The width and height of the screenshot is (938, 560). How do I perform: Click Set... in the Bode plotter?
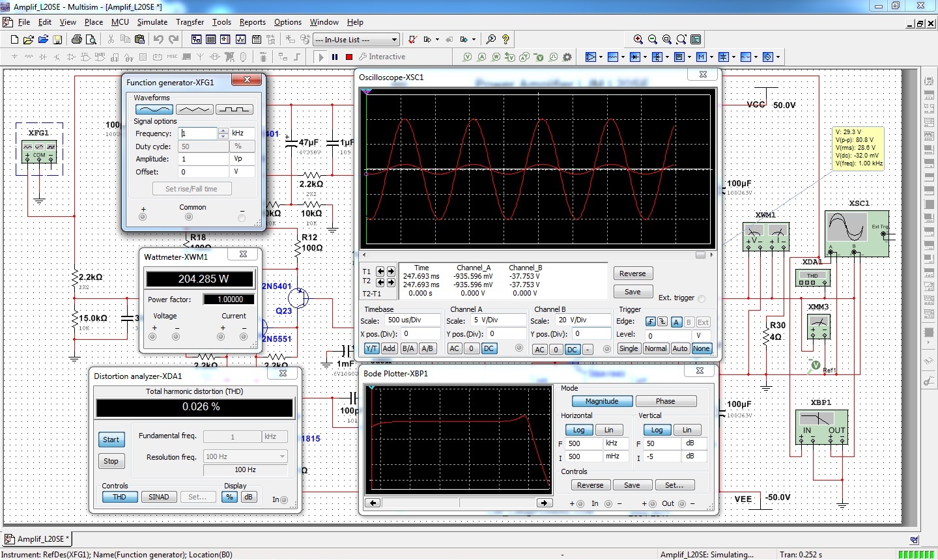pyautogui.click(x=674, y=485)
